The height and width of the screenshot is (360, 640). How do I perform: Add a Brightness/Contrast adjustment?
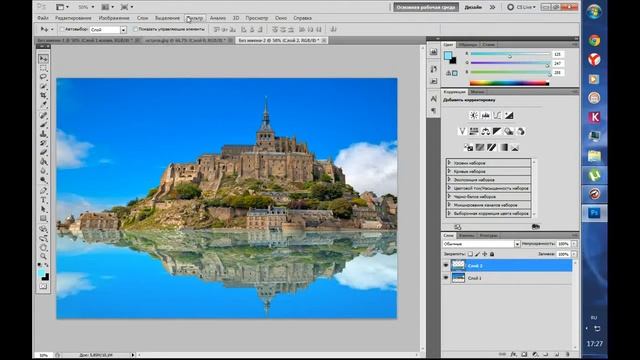click(x=473, y=116)
